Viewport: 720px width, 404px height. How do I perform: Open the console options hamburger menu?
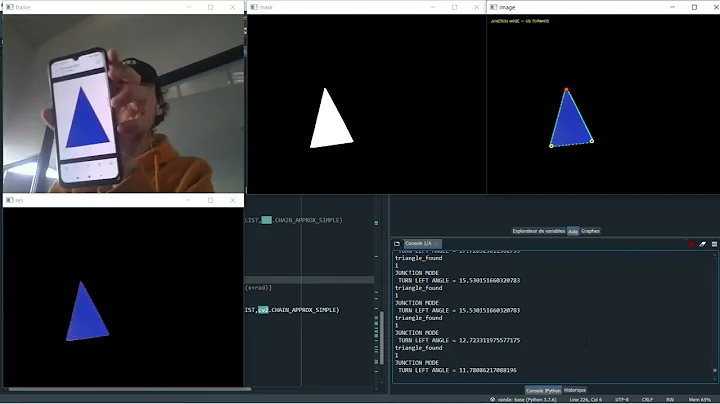714,244
